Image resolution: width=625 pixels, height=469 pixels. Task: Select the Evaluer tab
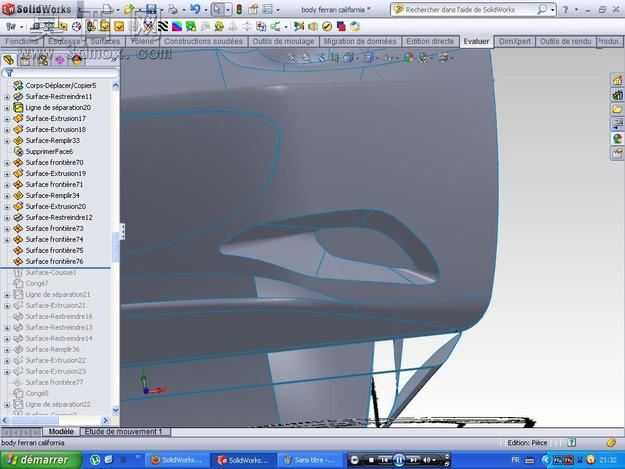tap(476, 41)
